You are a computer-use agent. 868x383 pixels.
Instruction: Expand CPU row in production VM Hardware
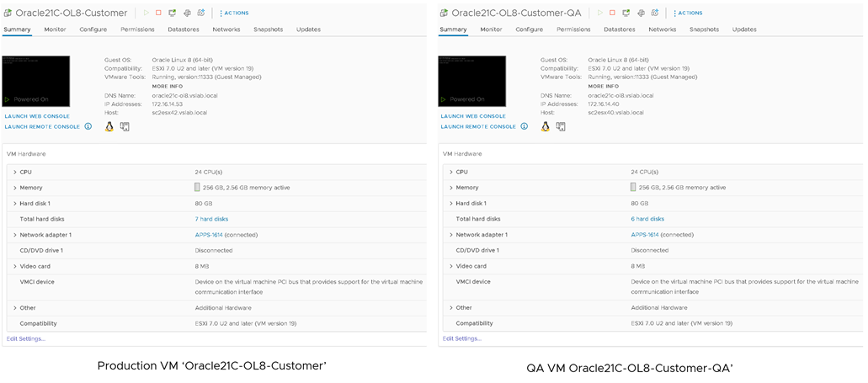pyautogui.click(x=15, y=172)
